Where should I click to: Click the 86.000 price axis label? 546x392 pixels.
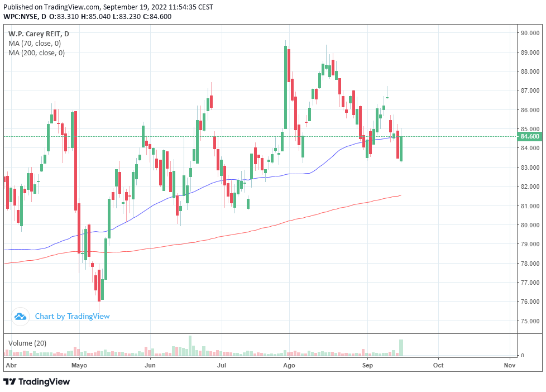coord(530,110)
